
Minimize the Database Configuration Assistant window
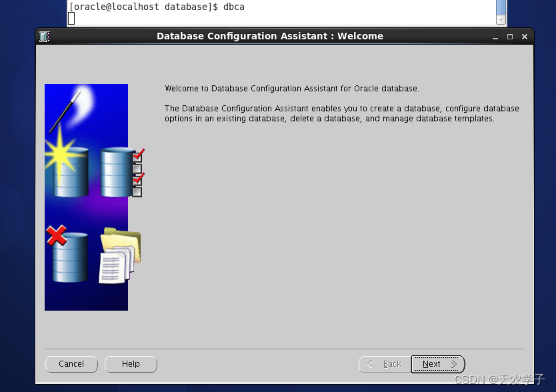[x=495, y=37]
